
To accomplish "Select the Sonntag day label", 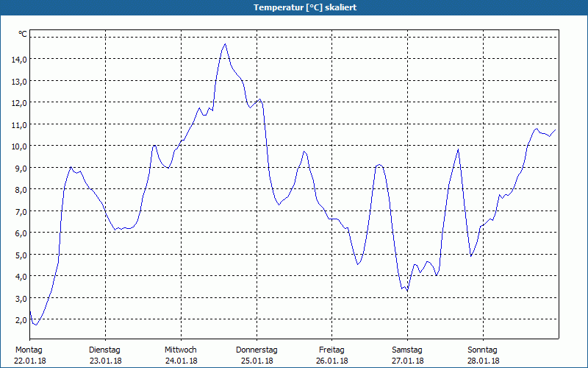I will (482, 350).
